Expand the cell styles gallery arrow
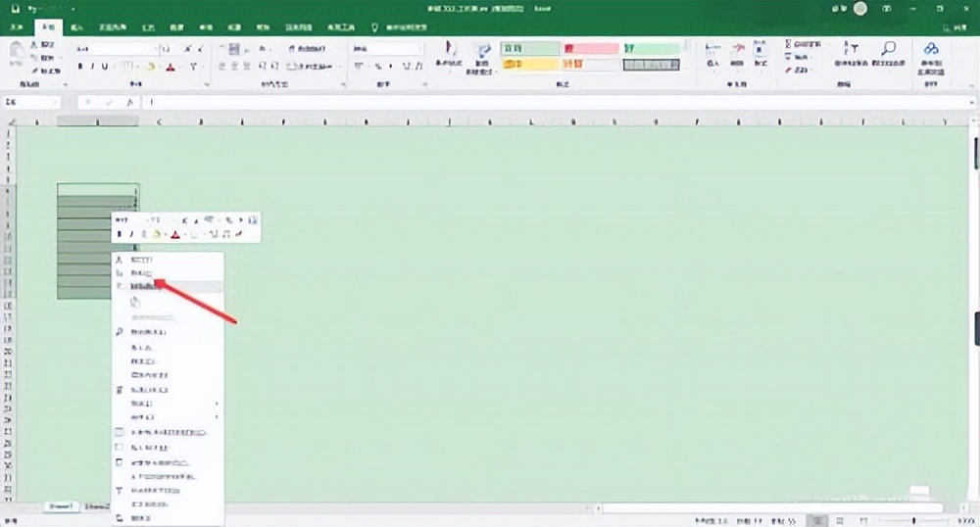Image resolution: width=980 pixels, height=527 pixels. tap(687, 67)
